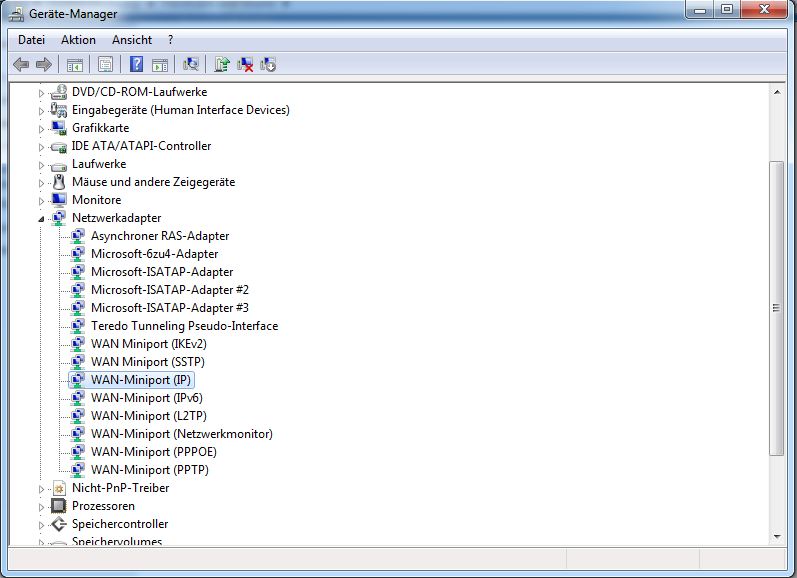Viewport: 797px width, 578px height.
Task: Select WAN-Miniport (L2TP)
Action: point(149,416)
